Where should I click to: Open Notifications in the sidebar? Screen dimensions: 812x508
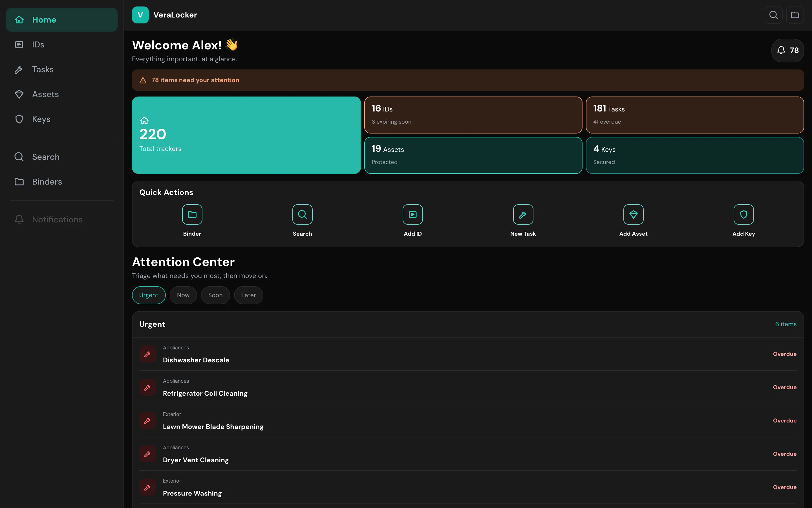(62, 219)
